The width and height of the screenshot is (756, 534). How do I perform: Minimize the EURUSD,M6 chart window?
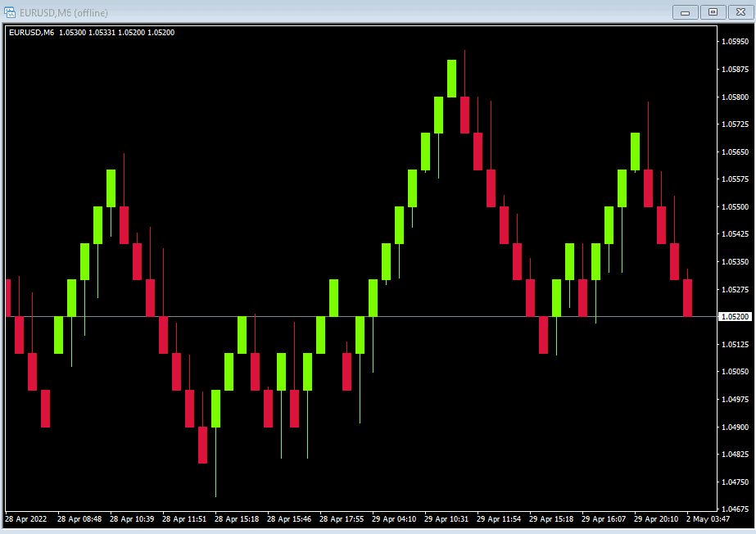coord(685,12)
